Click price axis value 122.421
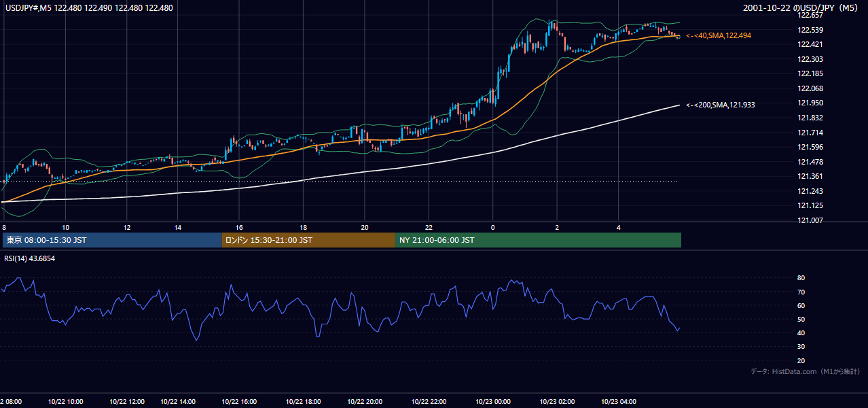The height and width of the screenshot is (408, 868). [x=810, y=45]
